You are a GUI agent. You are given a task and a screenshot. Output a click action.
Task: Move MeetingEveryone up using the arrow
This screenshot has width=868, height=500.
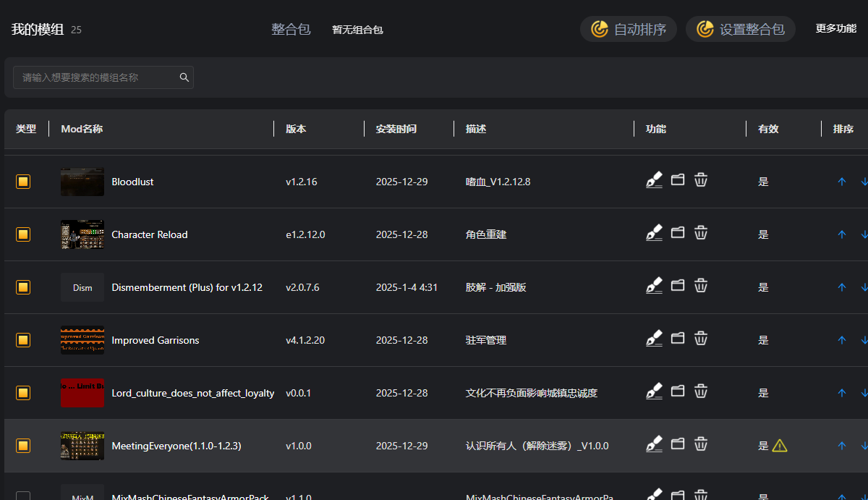(841, 446)
